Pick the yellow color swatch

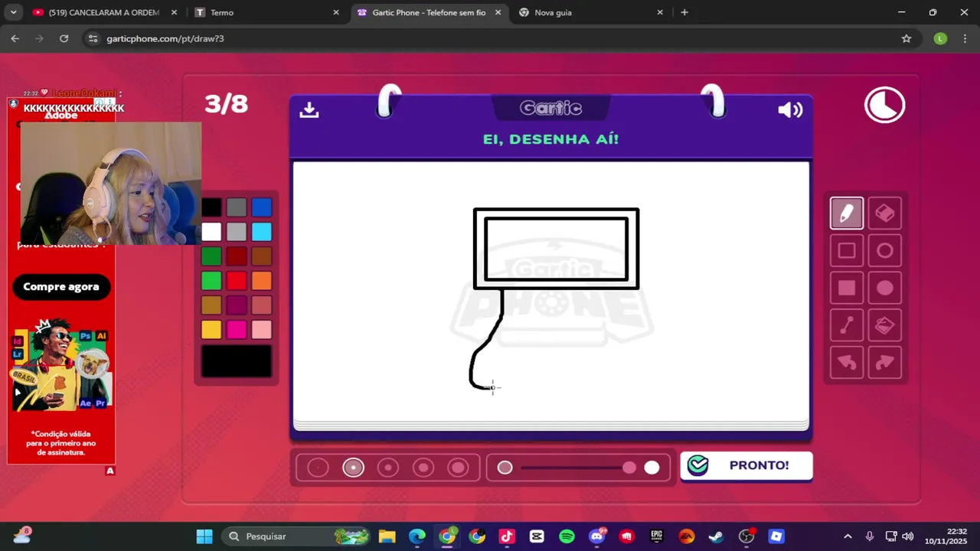pos(211,330)
